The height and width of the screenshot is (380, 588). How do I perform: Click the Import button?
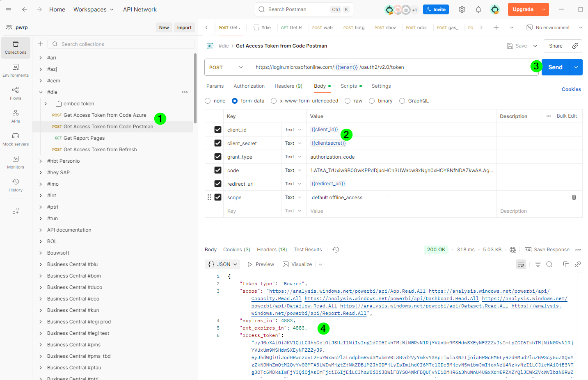click(184, 27)
